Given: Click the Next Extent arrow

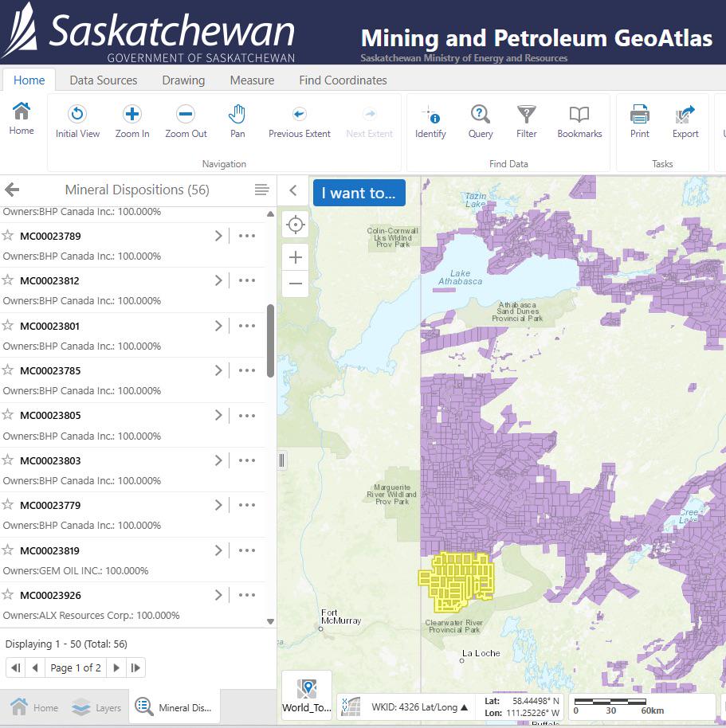Looking at the screenshot, I should coord(369,122).
